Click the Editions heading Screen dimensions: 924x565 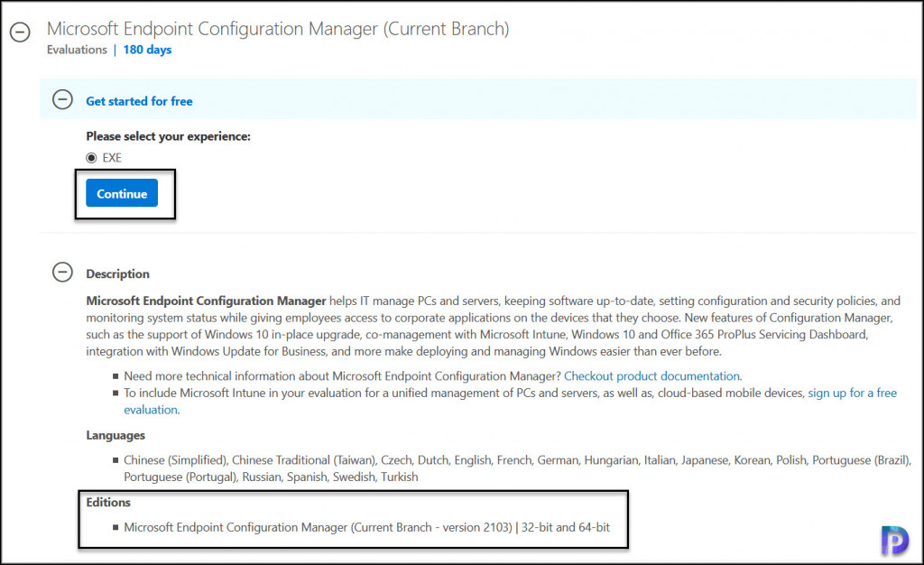(x=108, y=503)
